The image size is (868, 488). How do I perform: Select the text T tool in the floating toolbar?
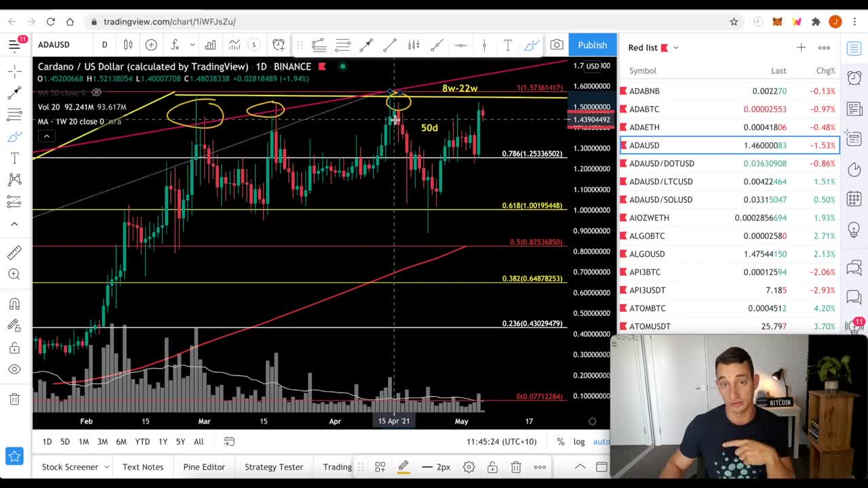(x=507, y=45)
